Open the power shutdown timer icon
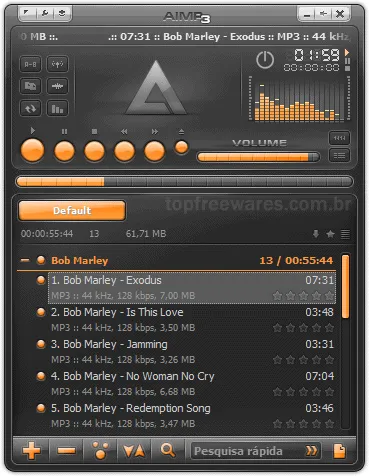Image resolution: width=369 pixels, height=476 pixels. point(265,60)
